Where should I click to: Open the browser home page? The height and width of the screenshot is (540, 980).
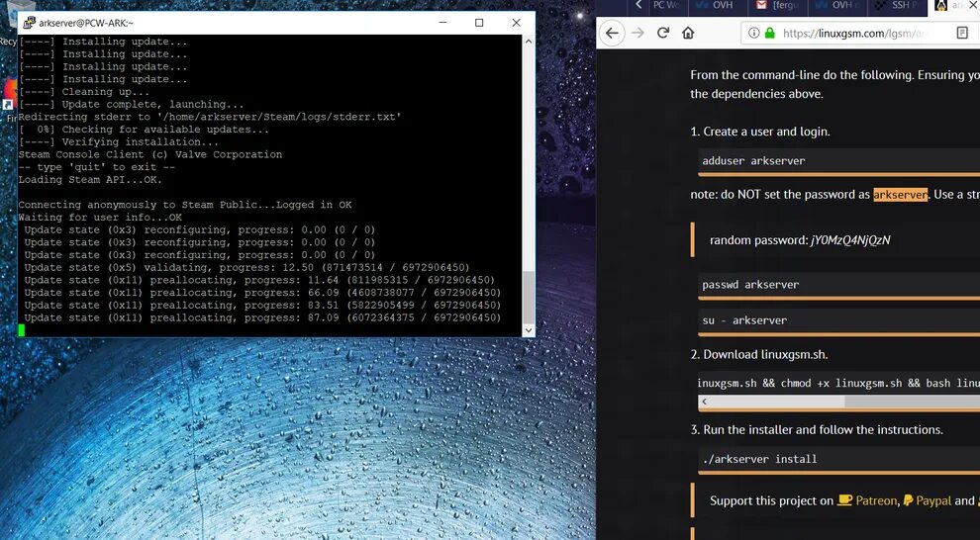[688, 33]
